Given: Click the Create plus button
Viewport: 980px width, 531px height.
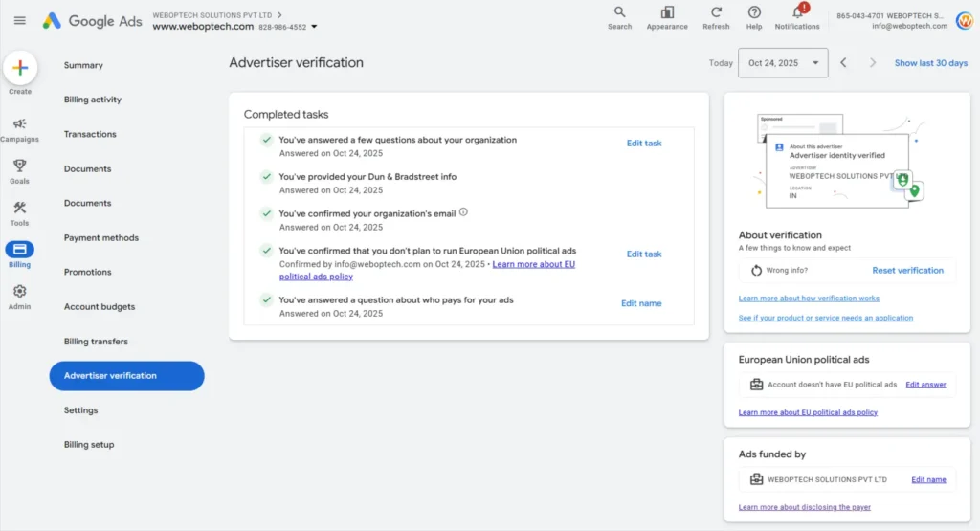Looking at the screenshot, I should [x=20, y=68].
